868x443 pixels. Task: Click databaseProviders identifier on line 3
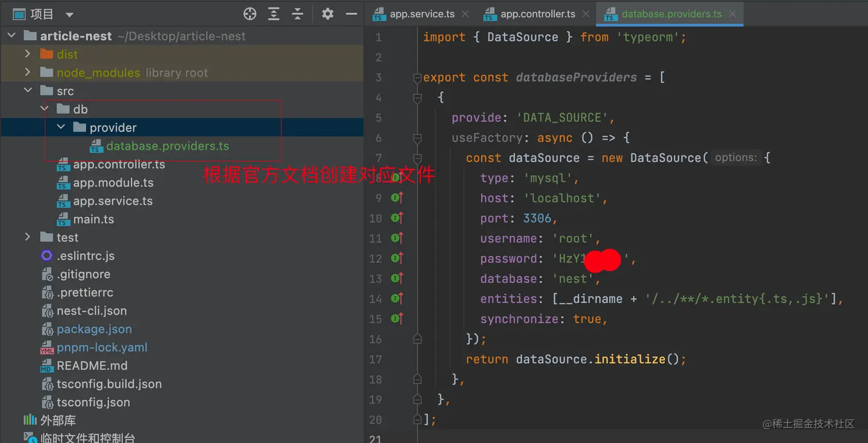coord(576,77)
